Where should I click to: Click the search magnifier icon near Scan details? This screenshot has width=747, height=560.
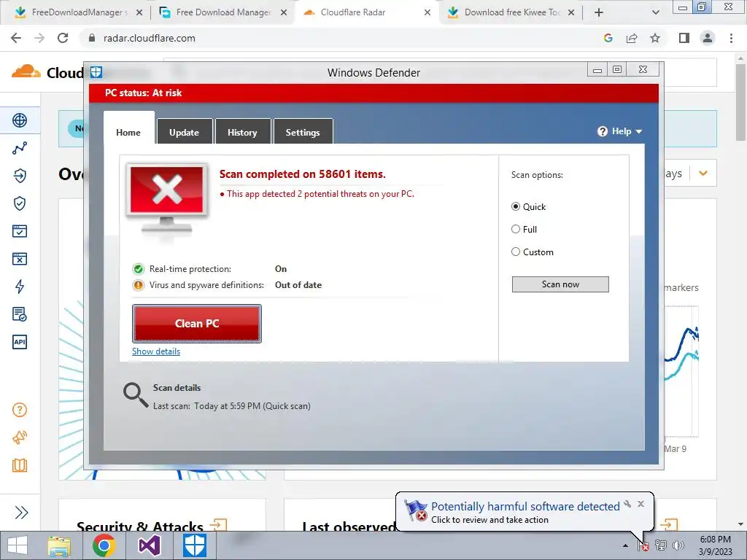click(136, 395)
